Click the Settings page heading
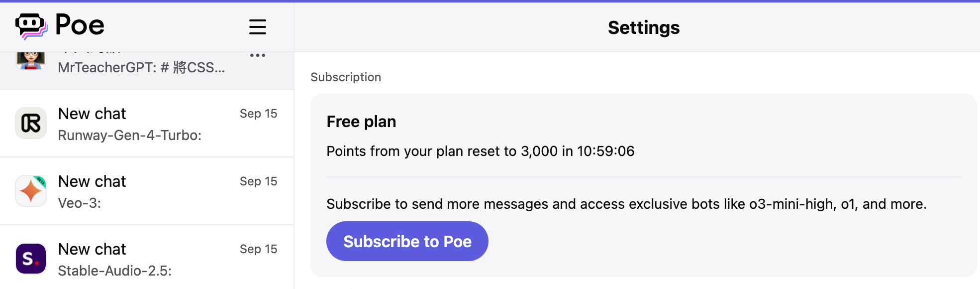The width and height of the screenshot is (980, 289). (643, 28)
